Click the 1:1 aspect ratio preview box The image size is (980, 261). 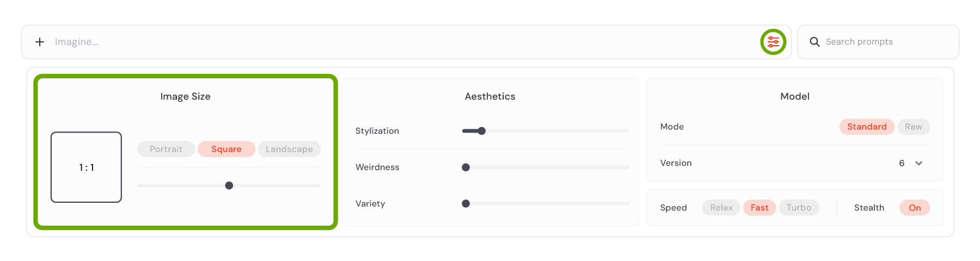[x=86, y=167]
